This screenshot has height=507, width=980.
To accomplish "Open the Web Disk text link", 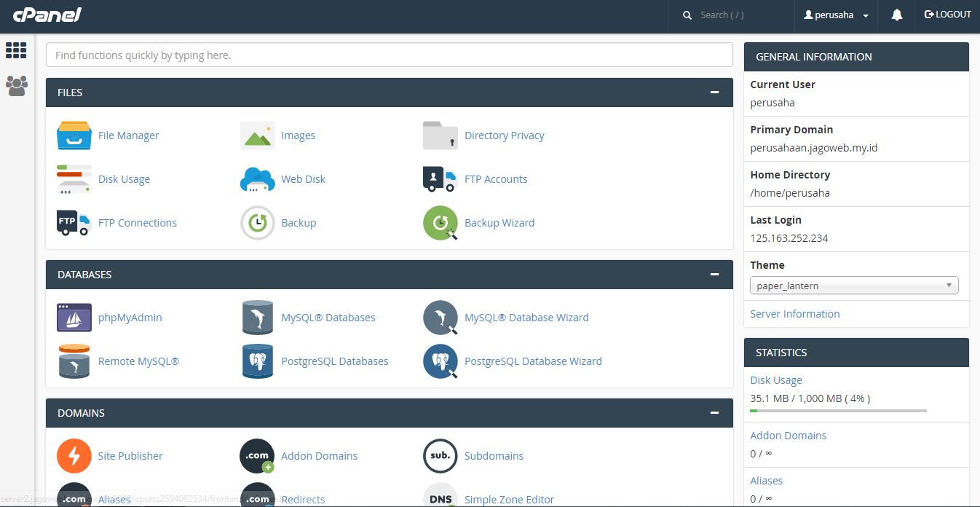I will tap(303, 179).
